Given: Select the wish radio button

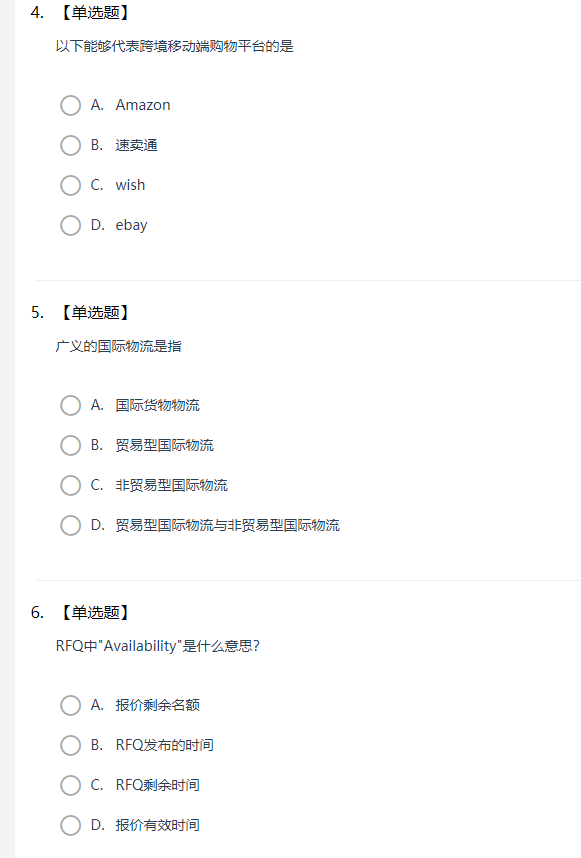Looking at the screenshot, I should pyautogui.click(x=71, y=185).
